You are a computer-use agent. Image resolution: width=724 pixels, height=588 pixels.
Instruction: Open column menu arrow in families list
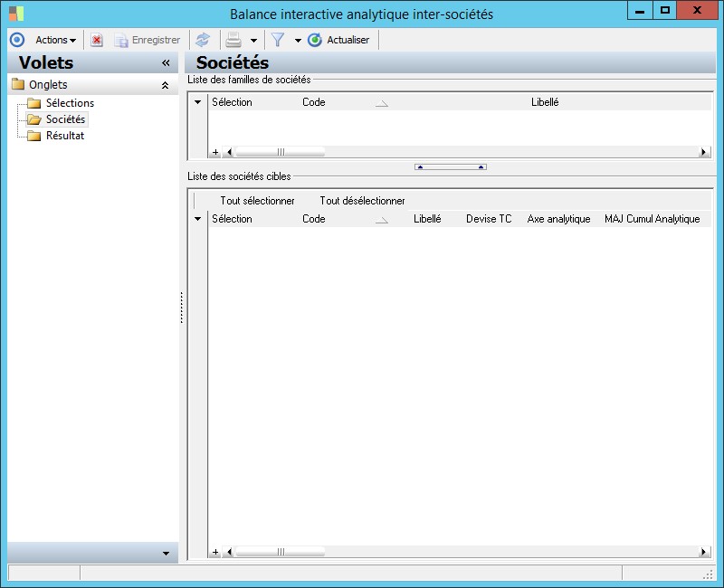[197, 102]
